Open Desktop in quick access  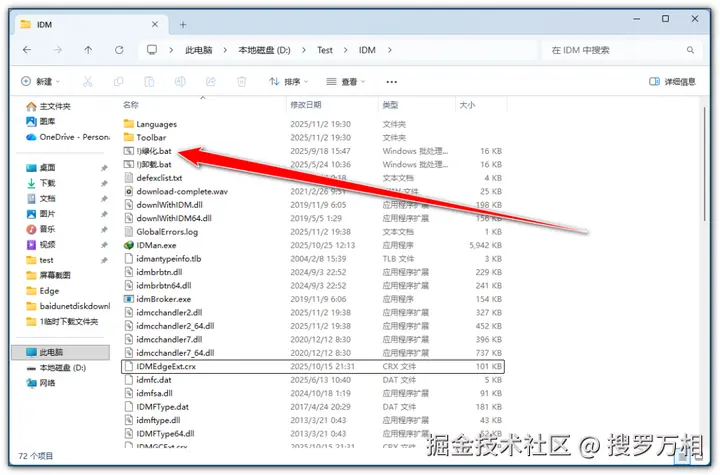click(x=41, y=168)
